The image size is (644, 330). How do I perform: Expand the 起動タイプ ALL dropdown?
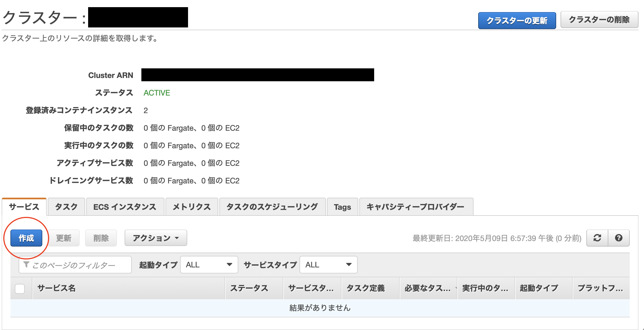(x=209, y=265)
